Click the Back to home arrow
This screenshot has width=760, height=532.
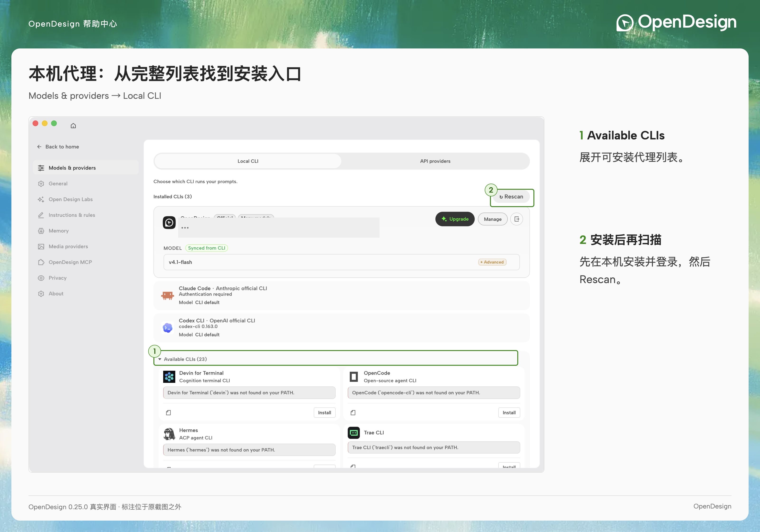click(39, 147)
